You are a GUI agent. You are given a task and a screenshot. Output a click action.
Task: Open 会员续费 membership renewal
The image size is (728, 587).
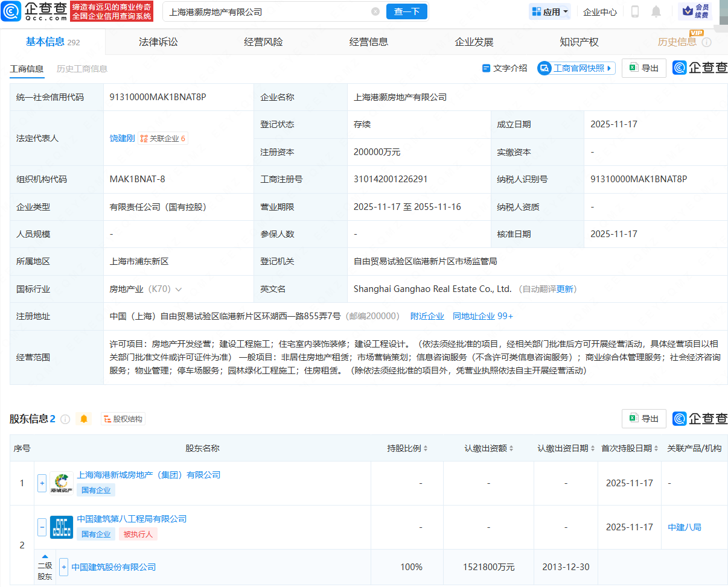694,11
